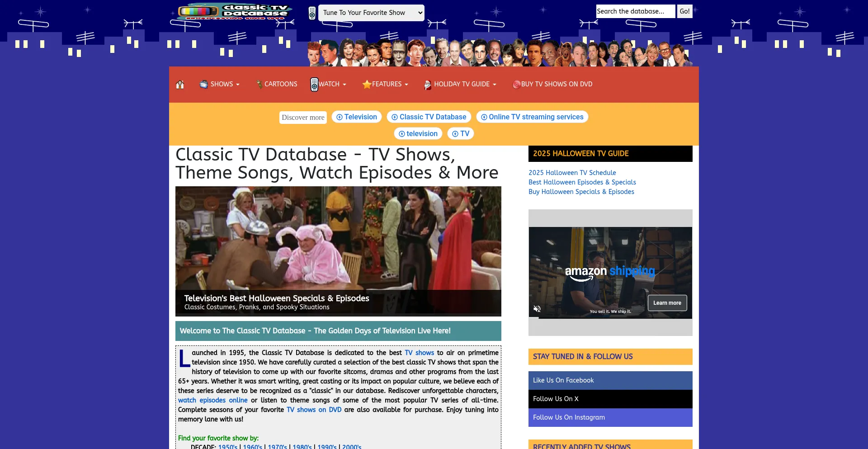Viewport: 868px width, 449px height.
Task: Click the Cartoons character icon
Action: pos(259,85)
